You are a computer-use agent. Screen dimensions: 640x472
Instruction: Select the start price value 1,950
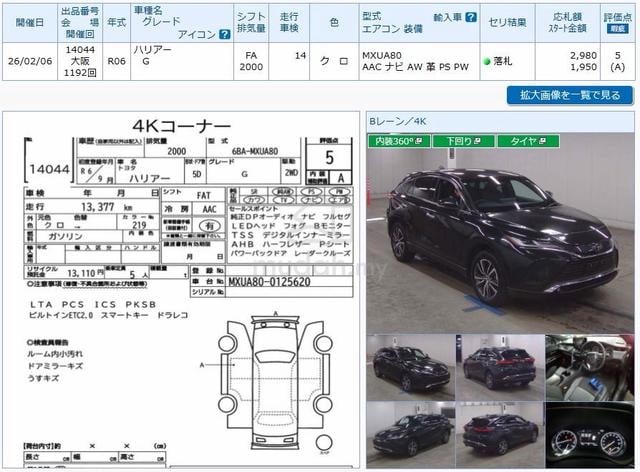click(x=583, y=67)
